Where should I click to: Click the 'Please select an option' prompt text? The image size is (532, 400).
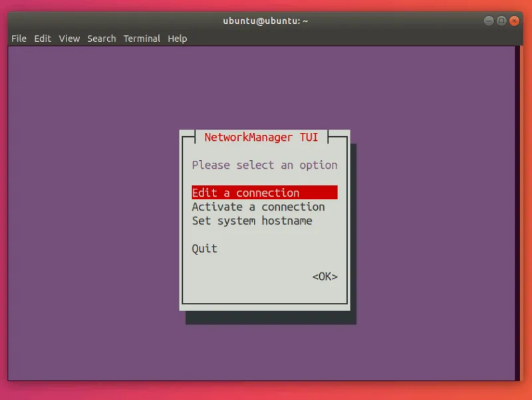pyautogui.click(x=264, y=165)
